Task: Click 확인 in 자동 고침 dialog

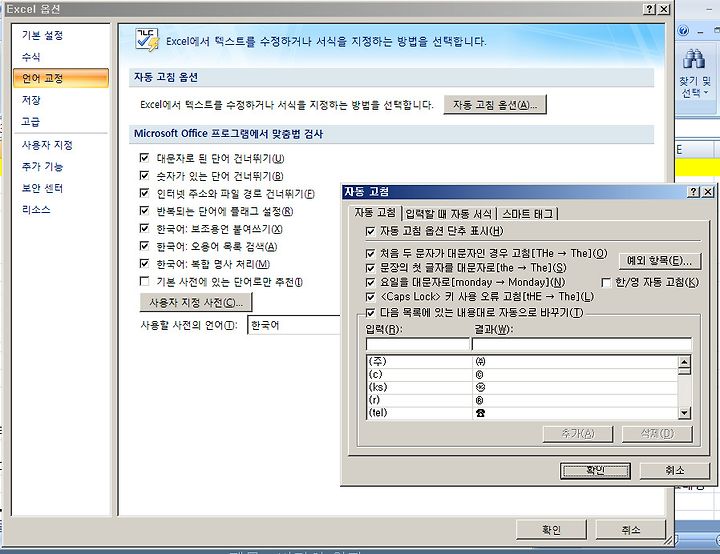Action: click(x=595, y=470)
